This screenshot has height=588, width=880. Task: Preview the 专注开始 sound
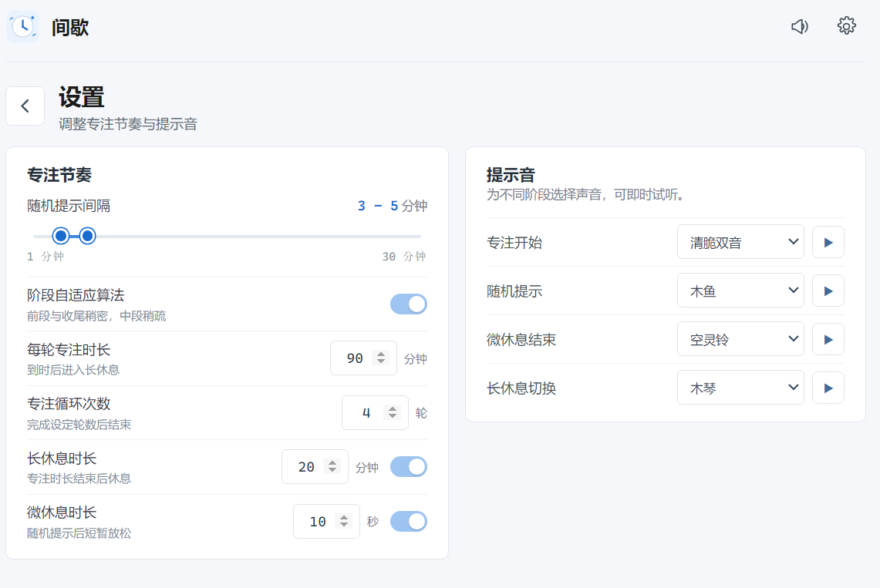828,242
